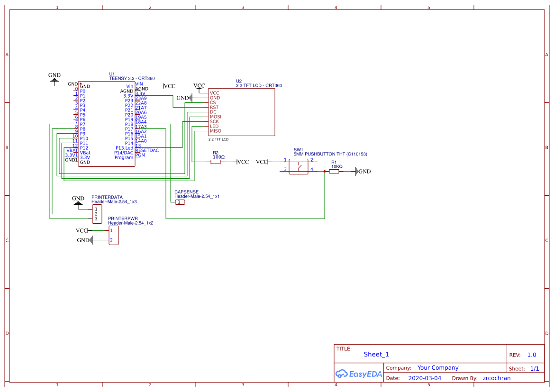Select the 2.2 TFT LCD - CRT360 label

259,86
